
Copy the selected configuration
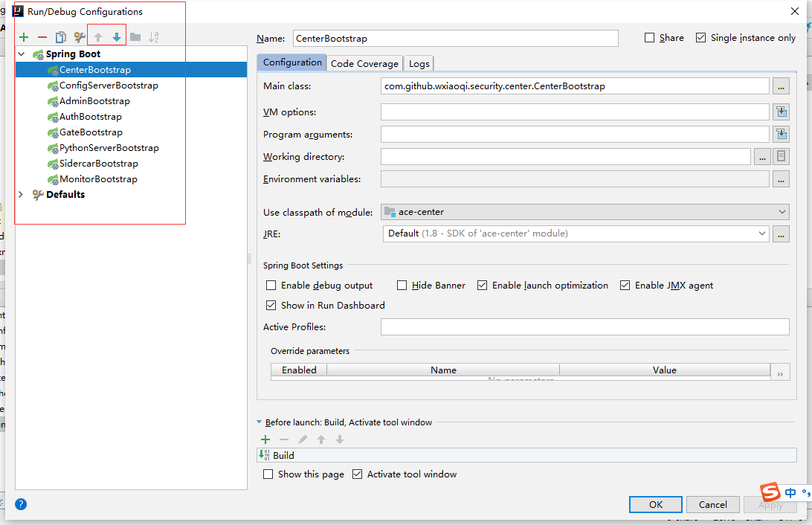pos(61,37)
